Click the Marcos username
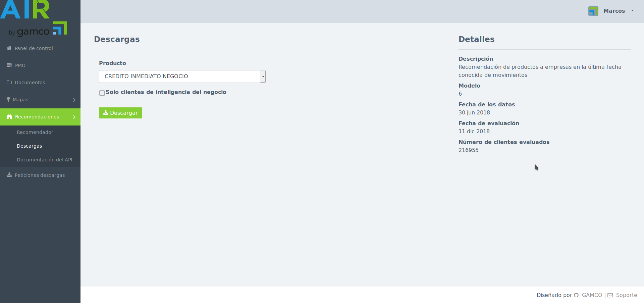The image size is (644, 303). point(614,11)
